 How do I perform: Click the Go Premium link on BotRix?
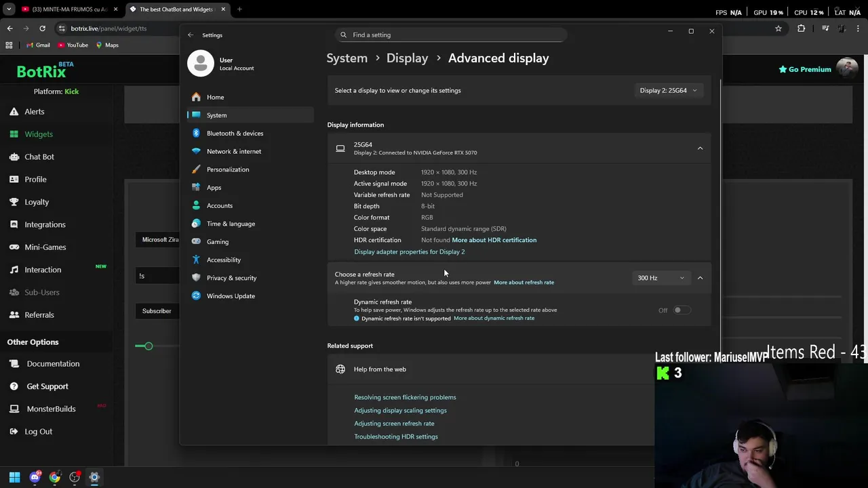pyautogui.click(x=805, y=69)
